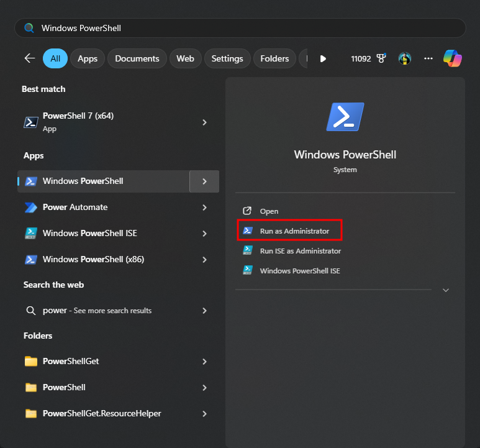This screenshot has width=480, height=448.
Task: Select the Windows PowerShell ISE result text
Action: [89, 234]
